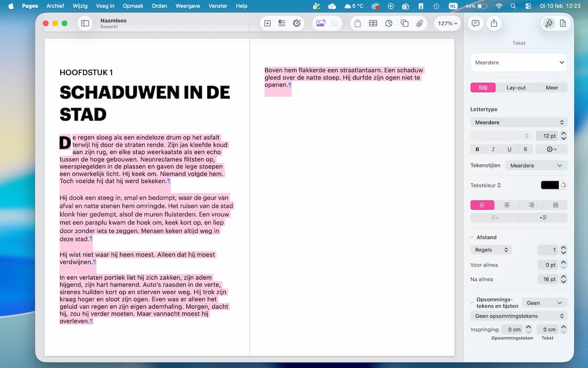Viewport: 588px width, 368px height.
Task: Open the table insert tool
Action: [x=373, y=23]
